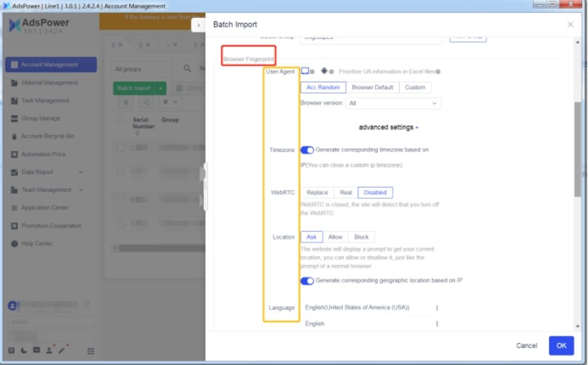
Task: Set WebRTC to Real
Action: pos(346,192)
